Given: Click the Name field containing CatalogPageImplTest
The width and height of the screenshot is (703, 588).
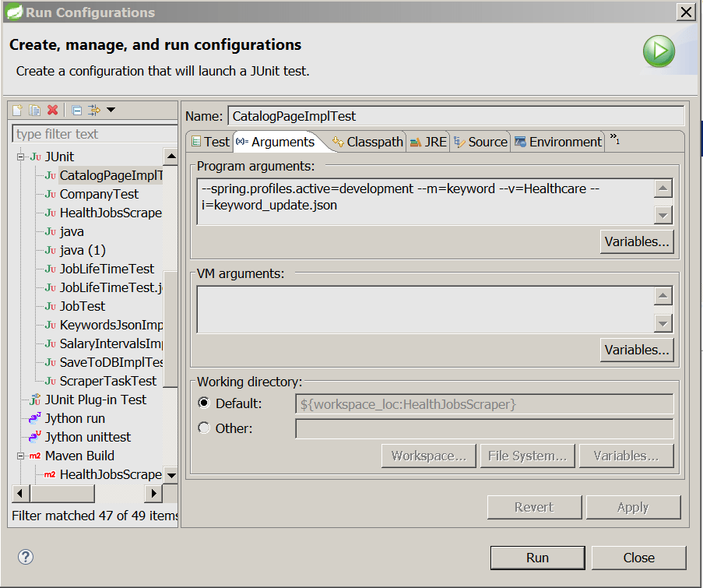Looking at the screenshot, I should 456,116.
